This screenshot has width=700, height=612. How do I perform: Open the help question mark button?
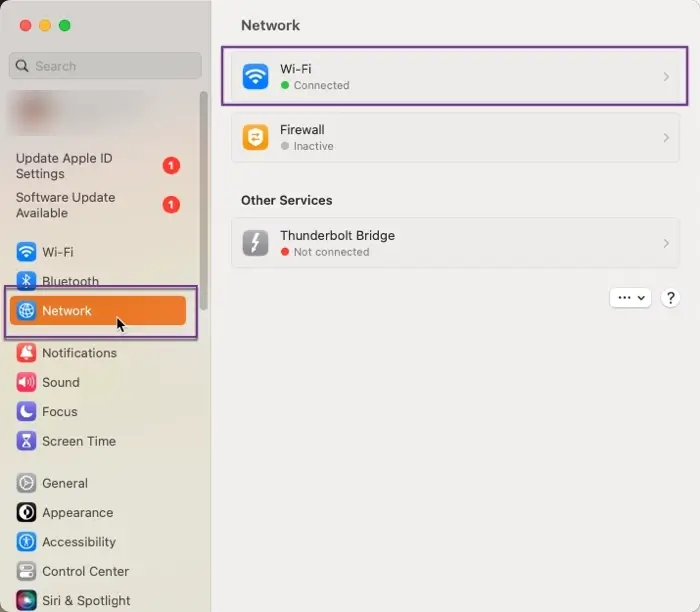click(671, 298)
